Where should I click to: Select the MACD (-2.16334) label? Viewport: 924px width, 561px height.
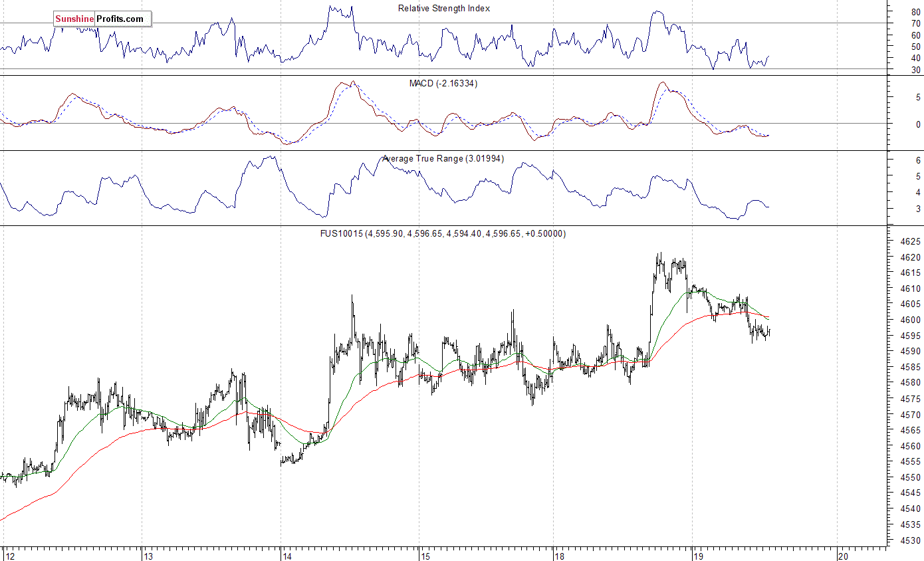point(443,83)
